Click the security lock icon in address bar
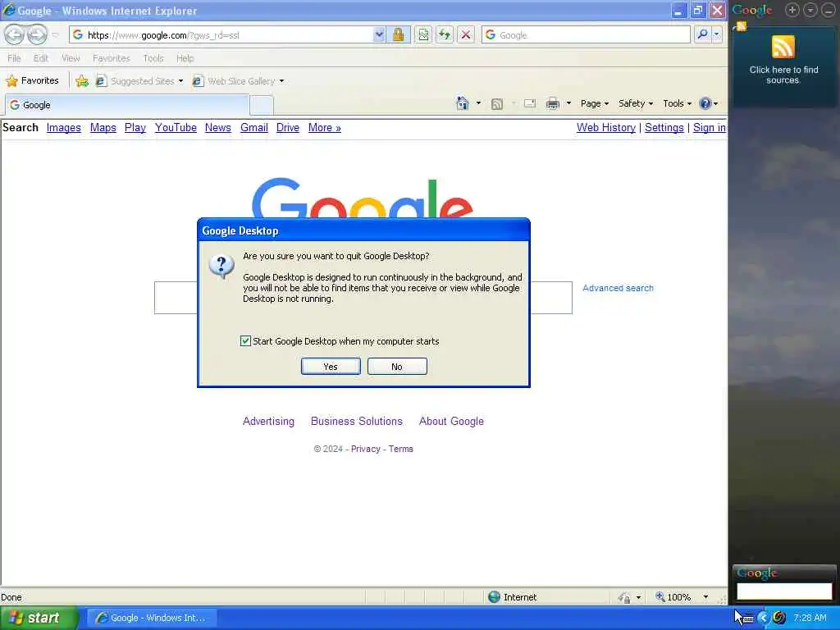The height and width of the screenshot is (630, 840). [398, 34]
